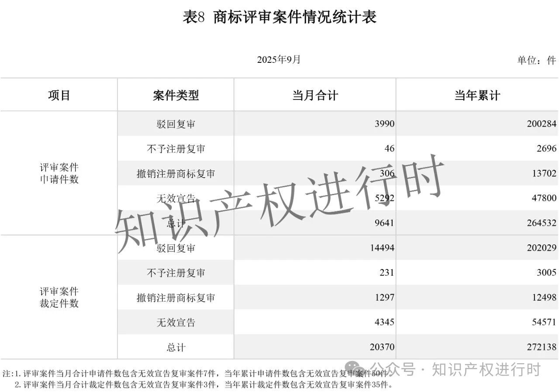Select the 当月合计 column header
The image size is (559, 392).
pos(315,95)
